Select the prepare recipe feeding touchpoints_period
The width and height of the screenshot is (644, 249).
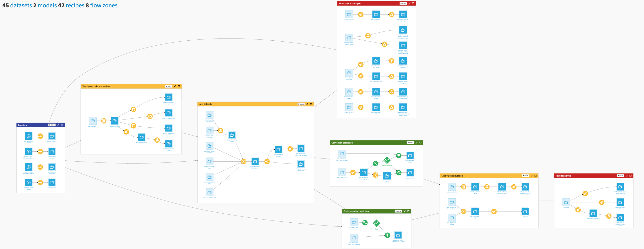[x=127, y=132]
